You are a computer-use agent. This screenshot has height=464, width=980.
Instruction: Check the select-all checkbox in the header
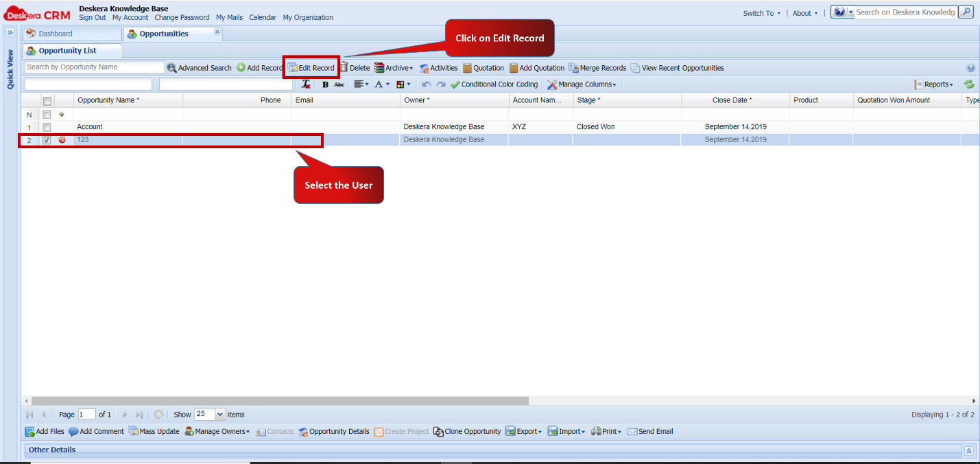tap(46, 100)
